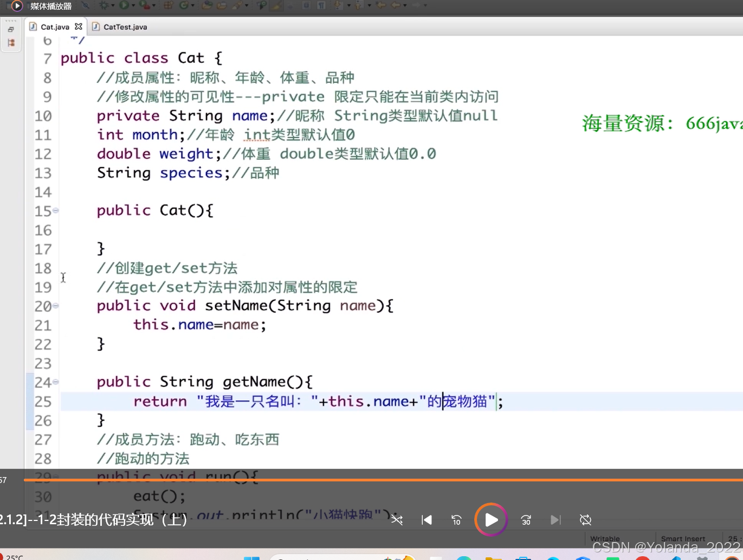Click the Outline hierarchy icon in left sidebar
Viewport: 743px width, 560px height.
pyautogui.click(x=11, y=42)
